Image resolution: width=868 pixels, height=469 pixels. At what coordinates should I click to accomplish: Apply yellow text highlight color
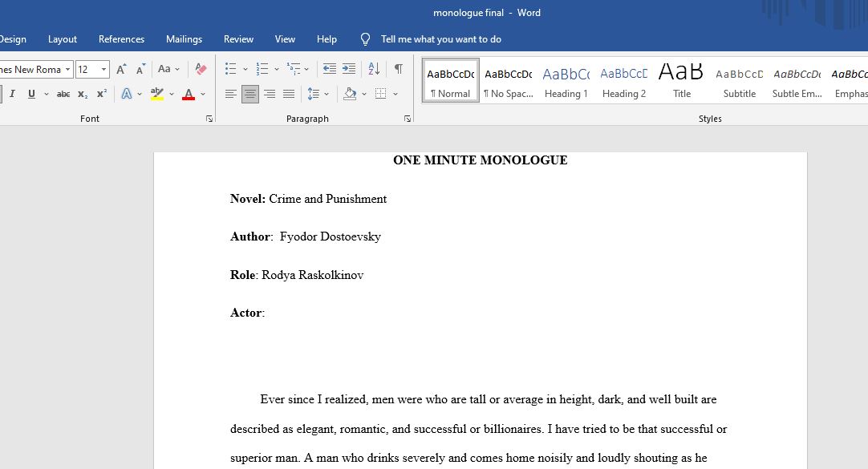pyautogui.click(x=157, y=94)
